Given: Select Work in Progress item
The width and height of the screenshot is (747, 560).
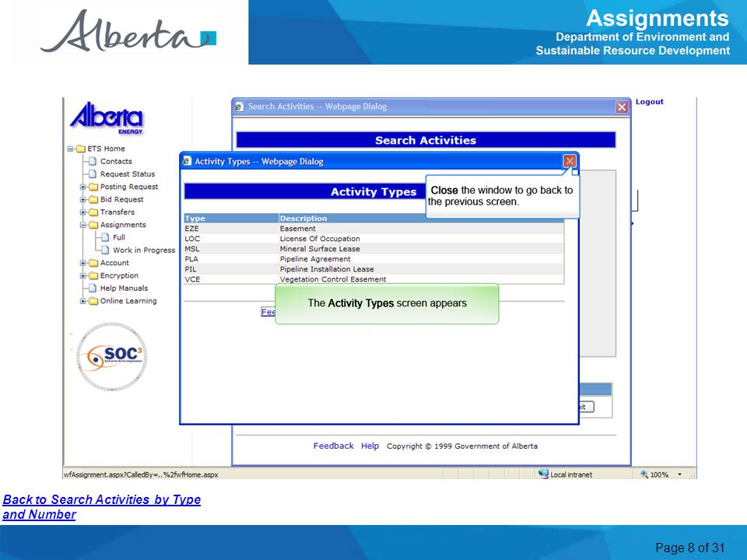Looking at the screenshot, I should 144,250.
